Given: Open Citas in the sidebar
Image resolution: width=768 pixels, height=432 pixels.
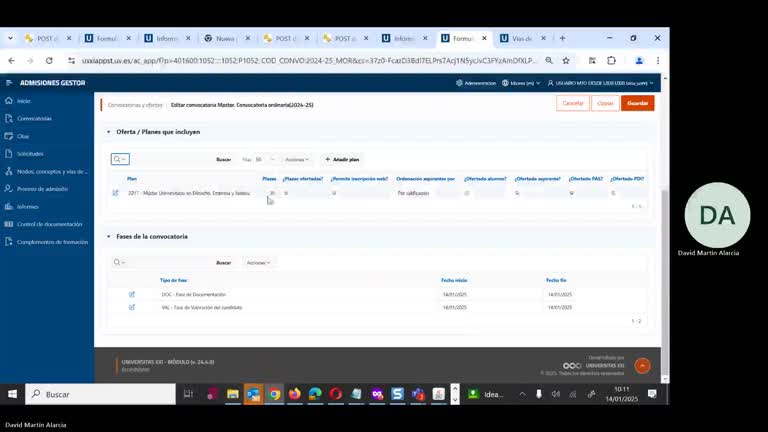Looking at the screenshot, I should click(23, 136).
